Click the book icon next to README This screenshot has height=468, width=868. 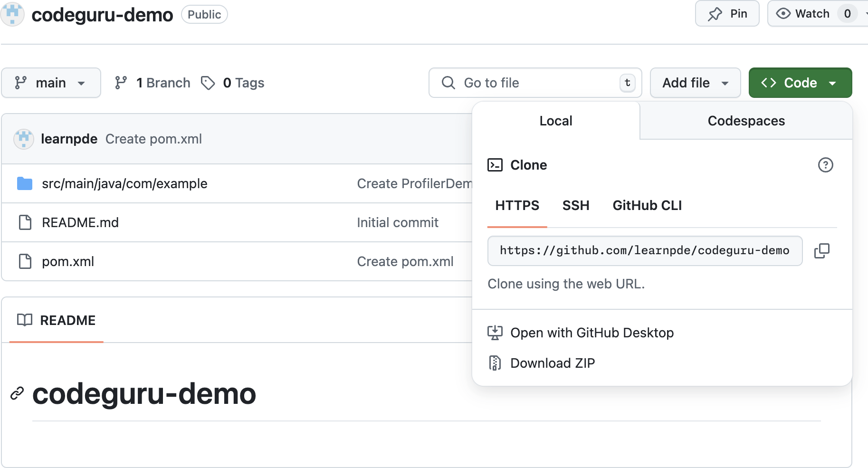(x=25, y=320)
